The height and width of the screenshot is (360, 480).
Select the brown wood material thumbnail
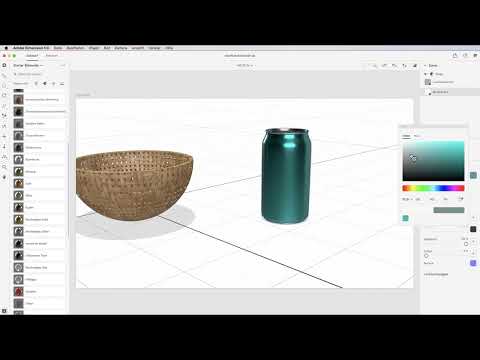coord(18,183)
